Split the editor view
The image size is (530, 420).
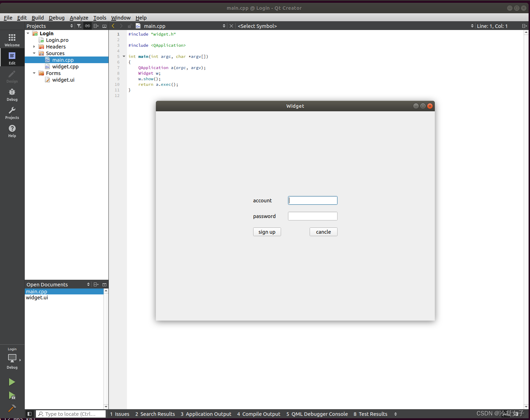[x=524, y=26]
